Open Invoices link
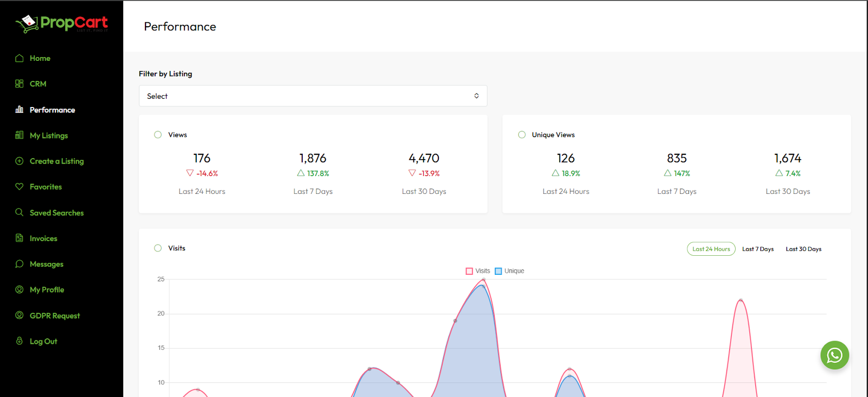 coord(43,238)
